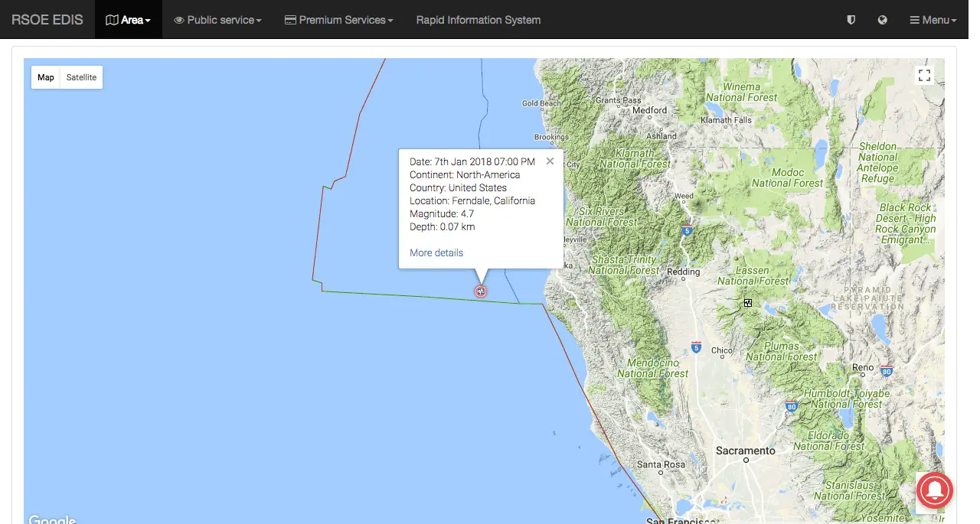The width and height of the screenshot is (980, 524).
Task: Click the Sacramento city label on the map
Action: (x=745, y=451)
